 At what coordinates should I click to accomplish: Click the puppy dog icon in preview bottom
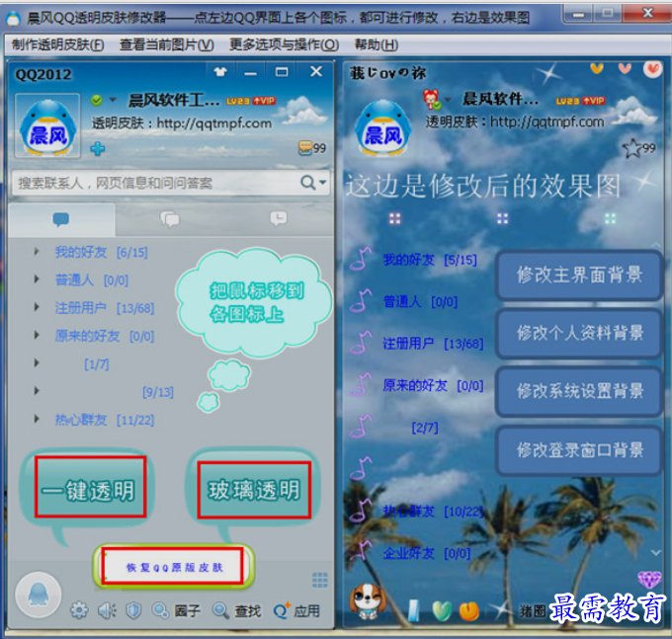tap(366, 601)
